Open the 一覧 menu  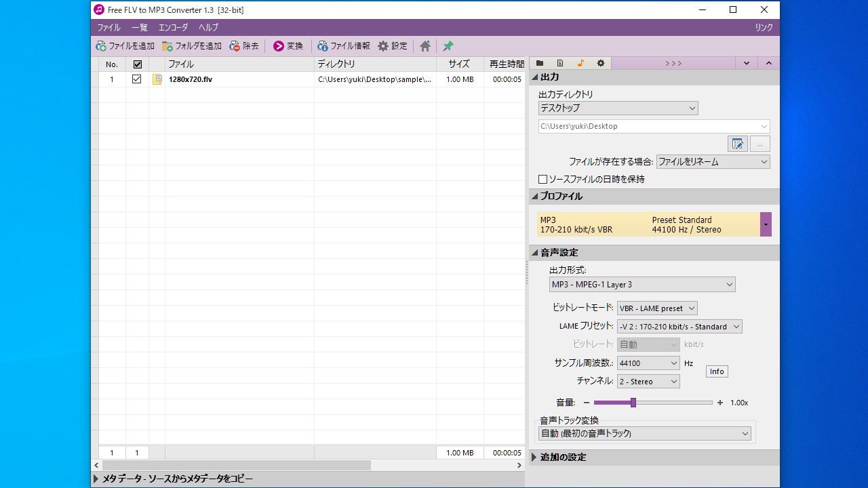(139, 28)
